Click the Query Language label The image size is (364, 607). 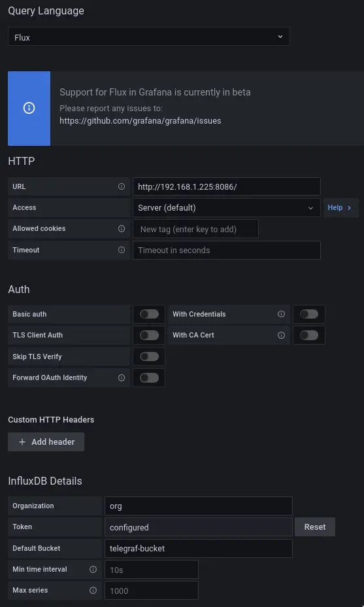tap(46, 11)
